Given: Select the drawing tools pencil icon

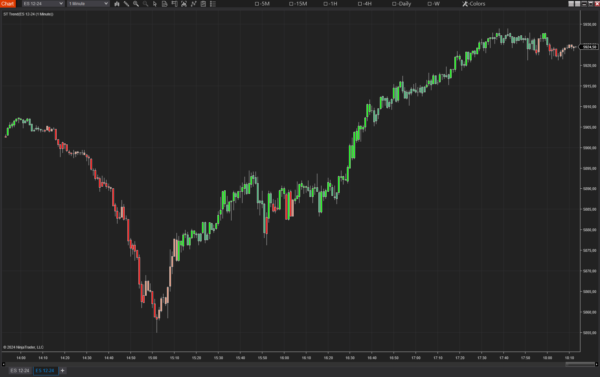Looking at the screenshot, I should point(126,4).
